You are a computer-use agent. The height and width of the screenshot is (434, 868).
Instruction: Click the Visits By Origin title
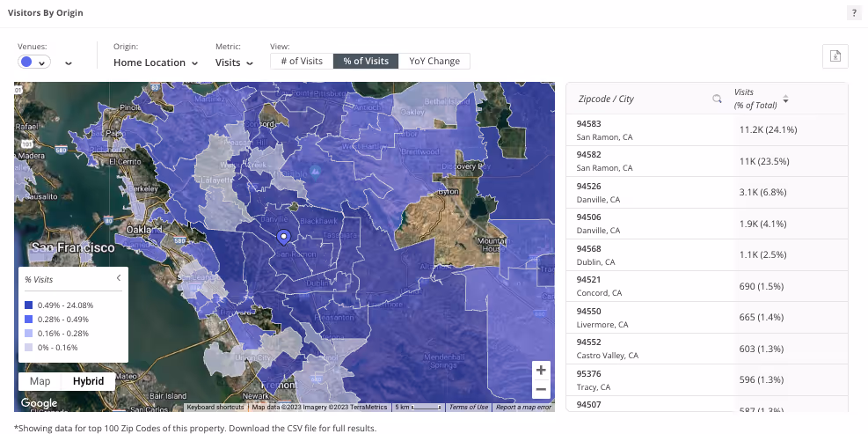[46, 12]
